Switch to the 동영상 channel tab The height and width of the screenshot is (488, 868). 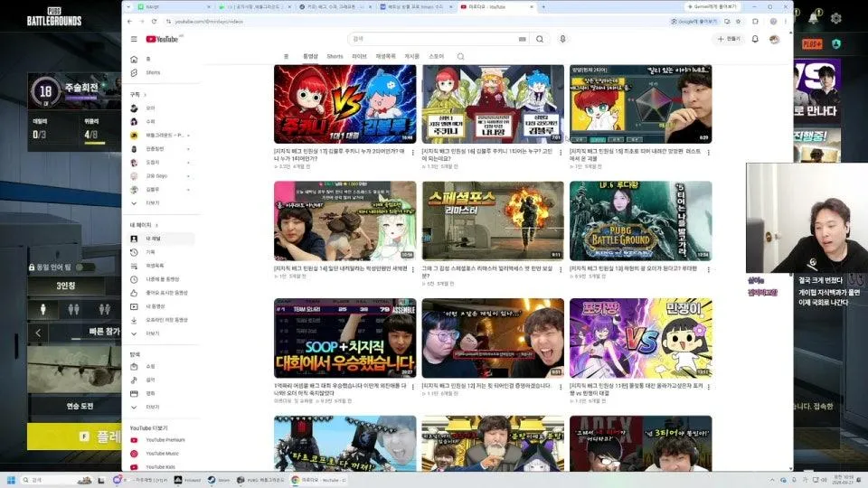coord(310,56)
